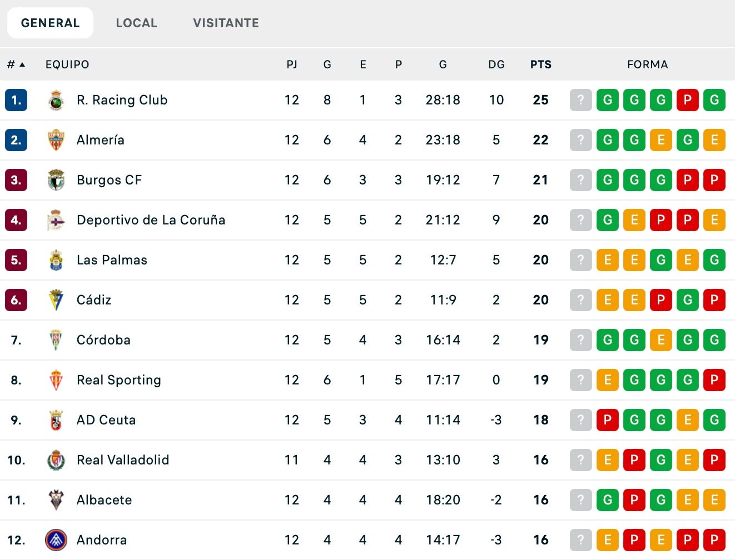Open the Deportivo de La Coruña badge

[55, 220]
